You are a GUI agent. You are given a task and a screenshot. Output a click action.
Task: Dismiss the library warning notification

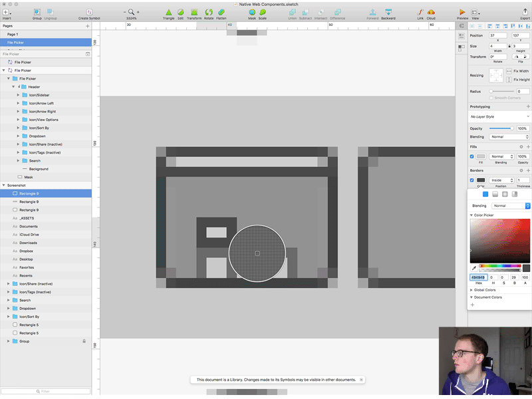pos(361,380)
